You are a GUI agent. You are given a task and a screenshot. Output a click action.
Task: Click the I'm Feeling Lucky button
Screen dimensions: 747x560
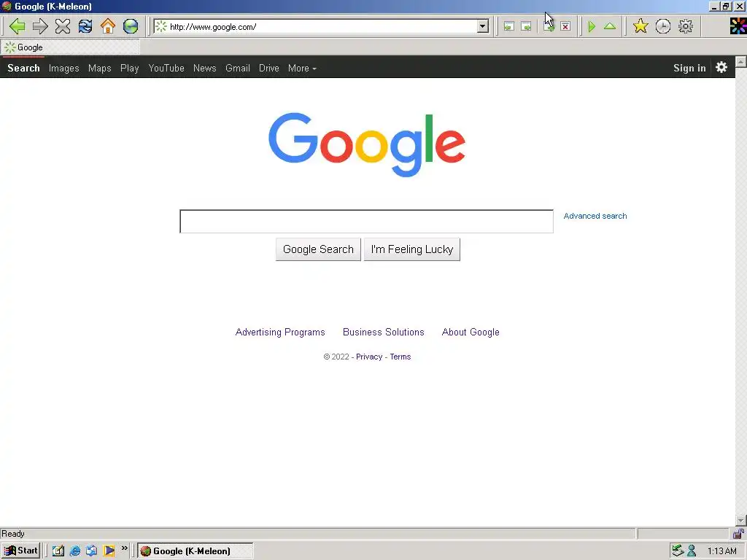click(412, 249)
